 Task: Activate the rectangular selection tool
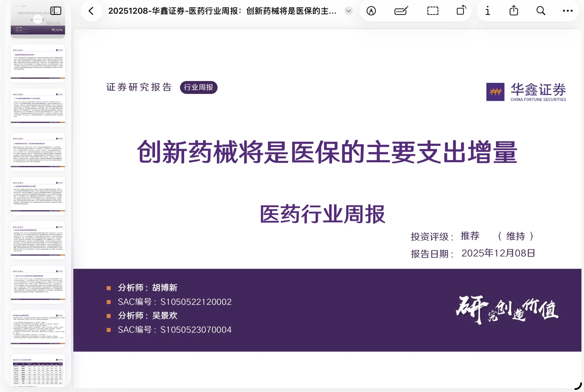pos(432,11)
